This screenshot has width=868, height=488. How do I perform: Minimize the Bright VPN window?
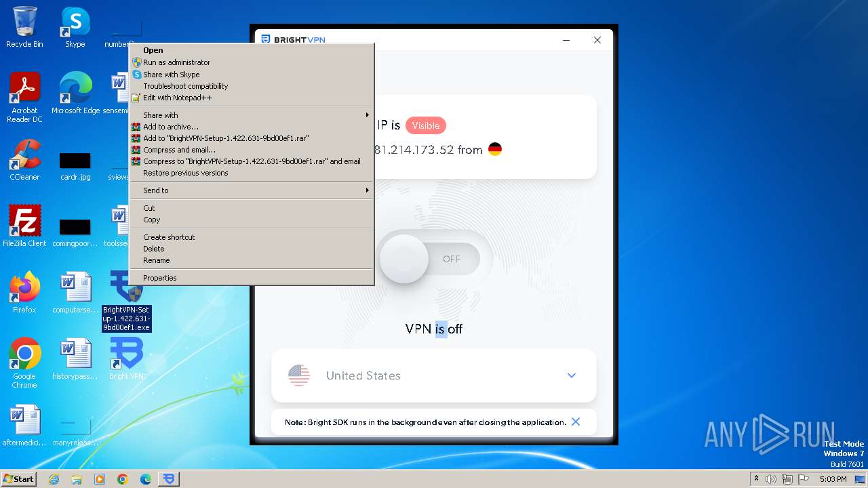tap(566, 40)
